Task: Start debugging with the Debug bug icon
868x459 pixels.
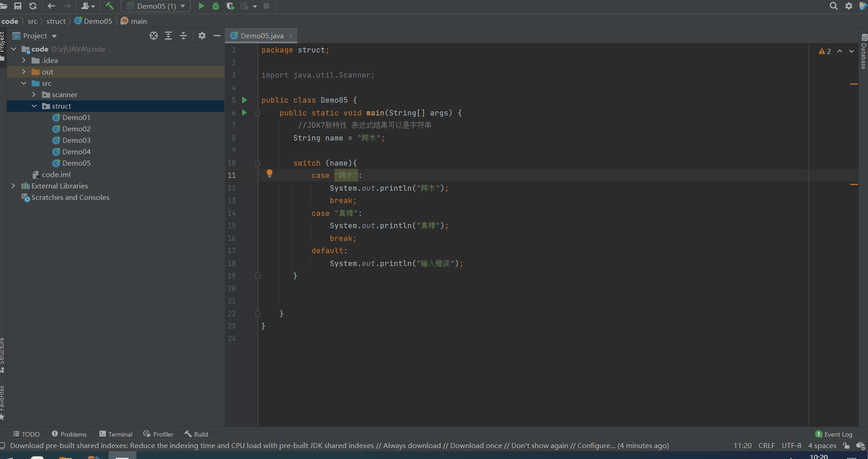Action: [216, 6]
